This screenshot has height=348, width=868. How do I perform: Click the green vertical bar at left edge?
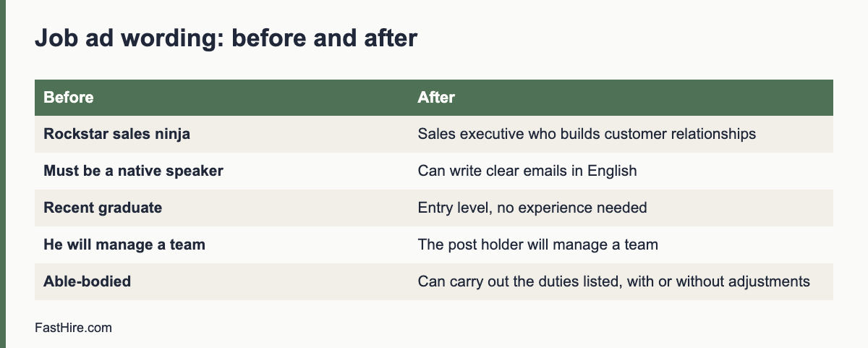click(3, 174)
